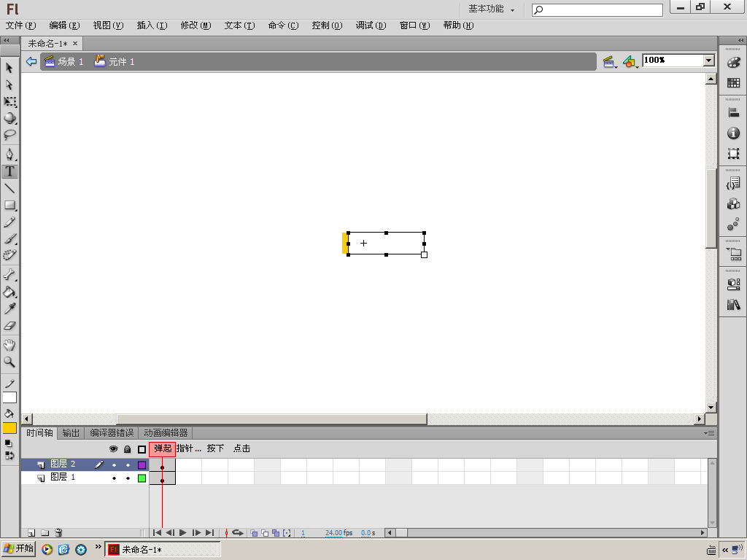Open the Color panel icon
The width and height of the screenshot is (747, 560).
[734, 63]
